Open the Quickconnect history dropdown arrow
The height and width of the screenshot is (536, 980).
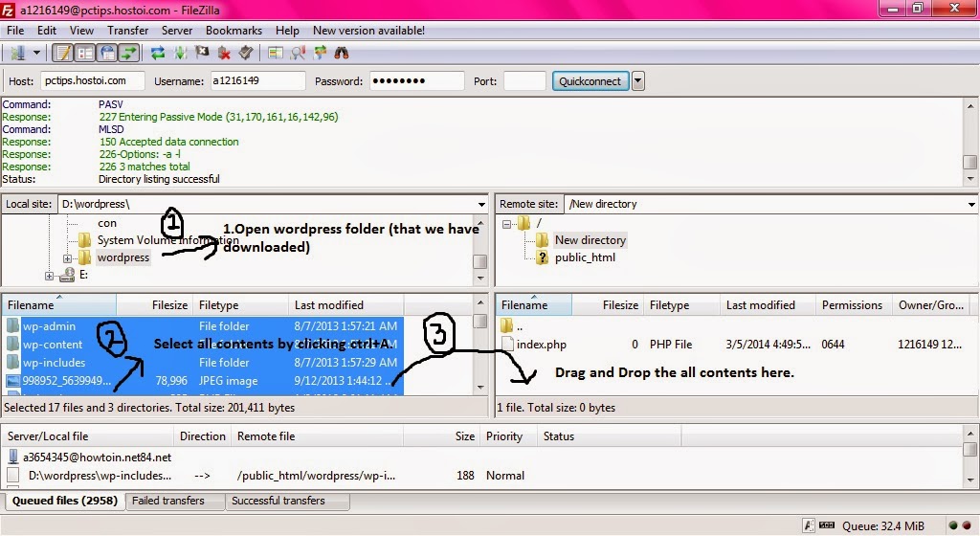tap(637, 81)
